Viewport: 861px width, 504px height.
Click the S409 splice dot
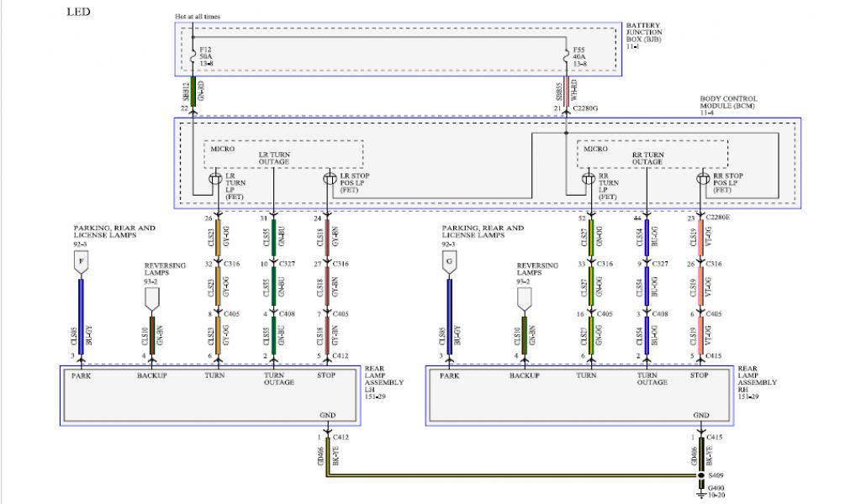click(x=700, y=475)
